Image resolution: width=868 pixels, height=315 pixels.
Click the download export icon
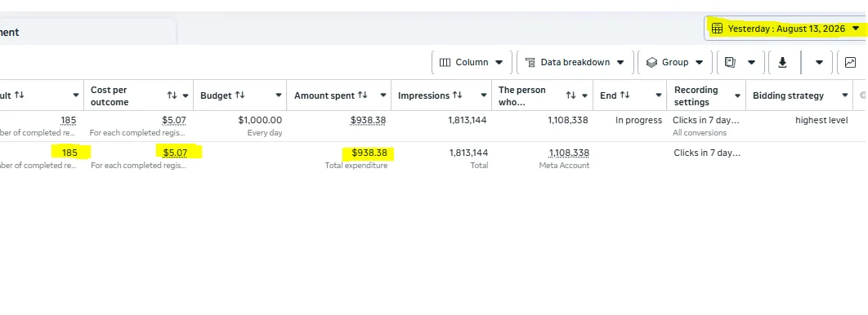(782, 63)
